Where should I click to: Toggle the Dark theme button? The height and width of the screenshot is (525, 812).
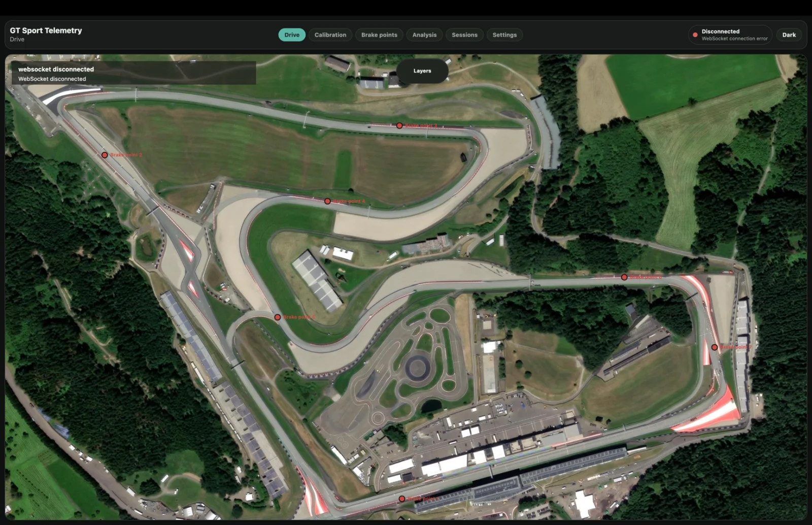point(789,35)
